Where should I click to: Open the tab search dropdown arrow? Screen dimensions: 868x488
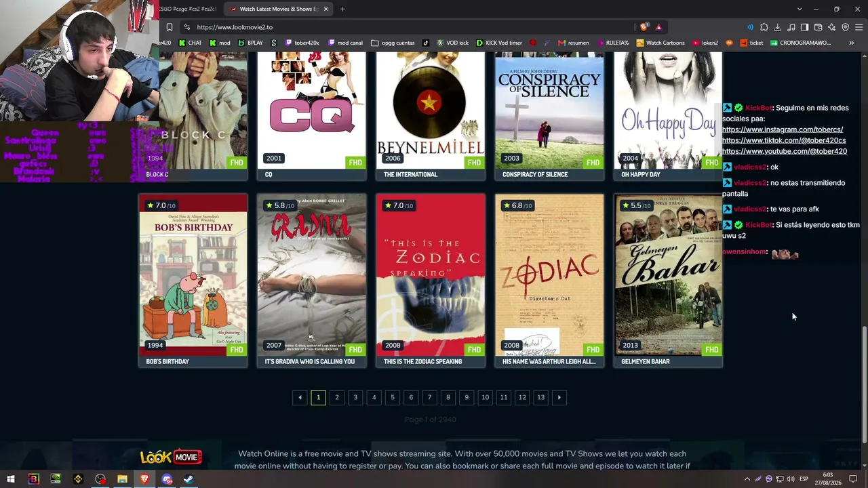(x=800, y=9)
